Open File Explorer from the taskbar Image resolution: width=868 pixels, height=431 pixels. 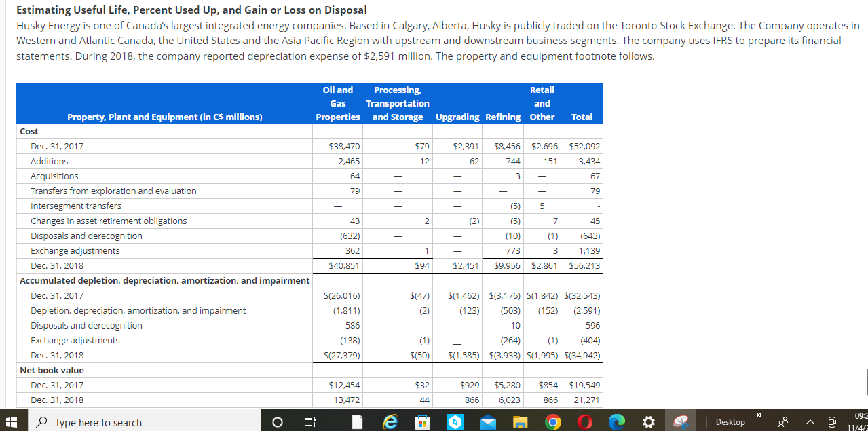click(x=521, y=422)
